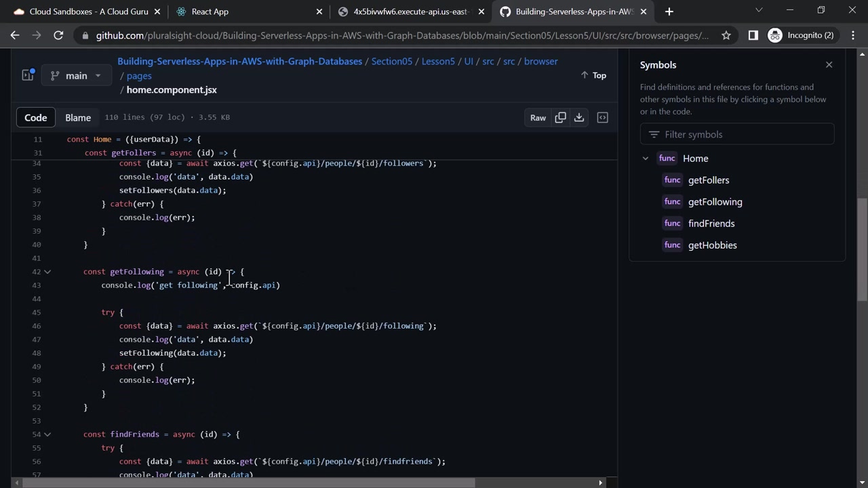Image resolution: width=868 pixels, height=488 pixels.
Task: Collapse findFriends function at line 54
Action: tap(47, 434)
